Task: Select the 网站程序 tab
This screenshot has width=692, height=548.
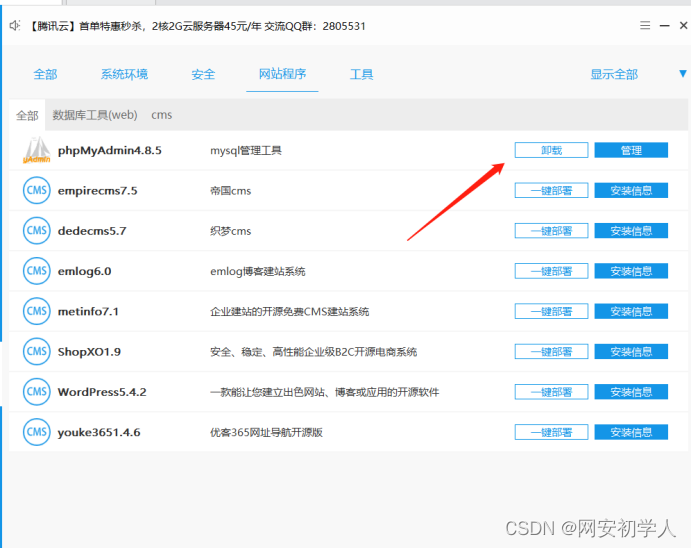Action: (282, 74)
